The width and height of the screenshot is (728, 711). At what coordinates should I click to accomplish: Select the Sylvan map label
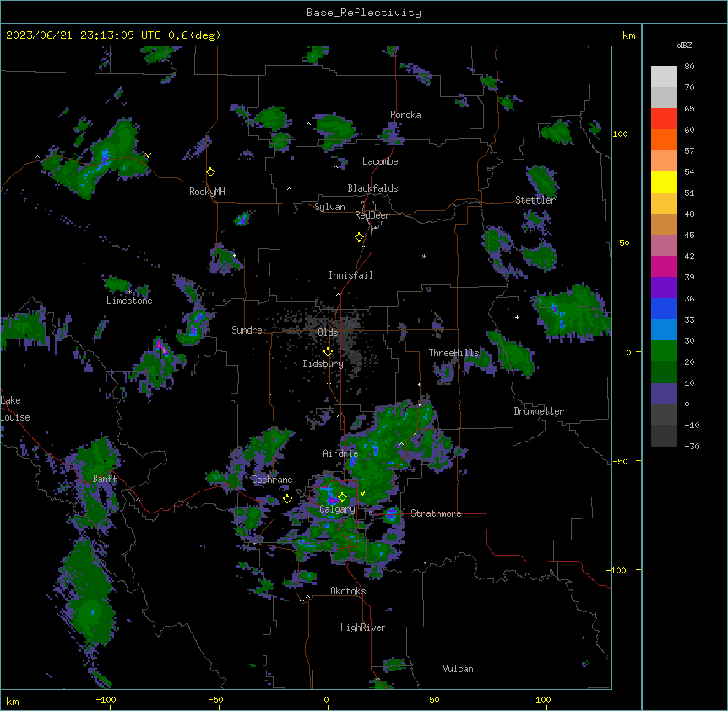coord(329,207)
